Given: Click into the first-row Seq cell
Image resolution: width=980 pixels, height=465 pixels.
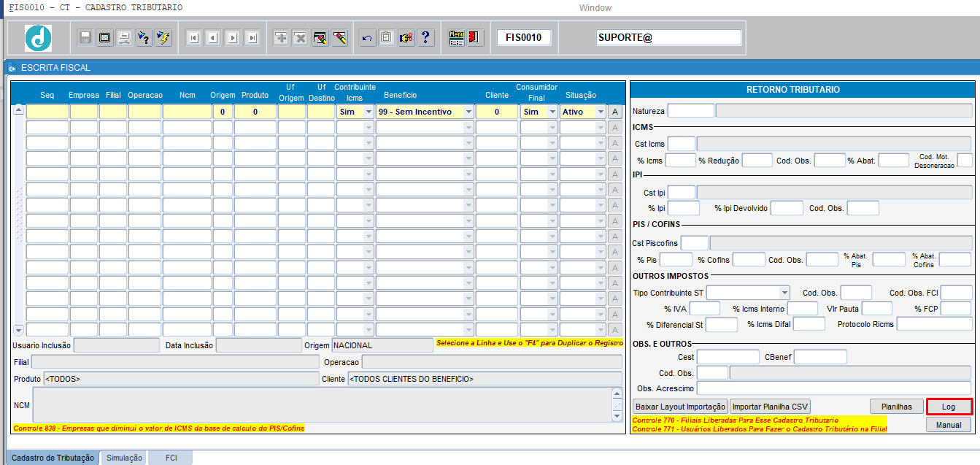Looking at the screenshot, I should pyautogui.click(x=47, y=112).
